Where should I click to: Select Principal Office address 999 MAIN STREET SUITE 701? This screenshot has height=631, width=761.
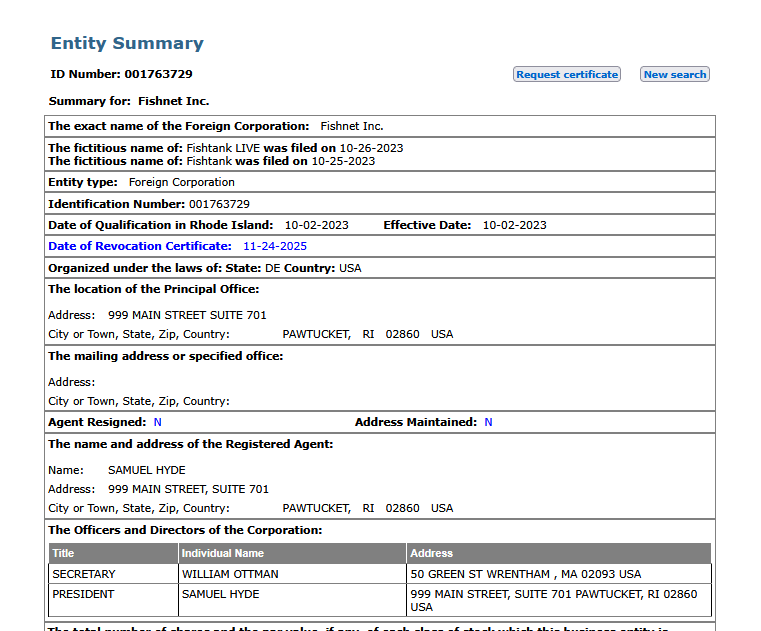(187, 316)
